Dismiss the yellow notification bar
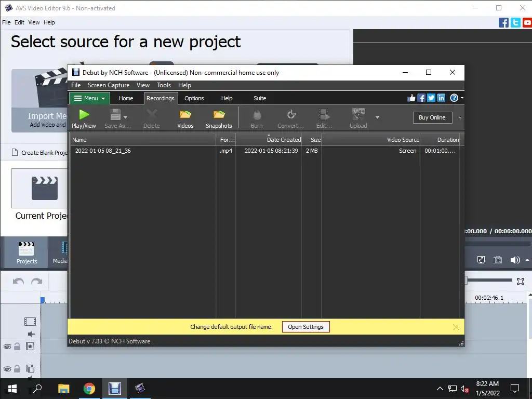This screenshot has height=399, width=532. (x=456, y=327)
